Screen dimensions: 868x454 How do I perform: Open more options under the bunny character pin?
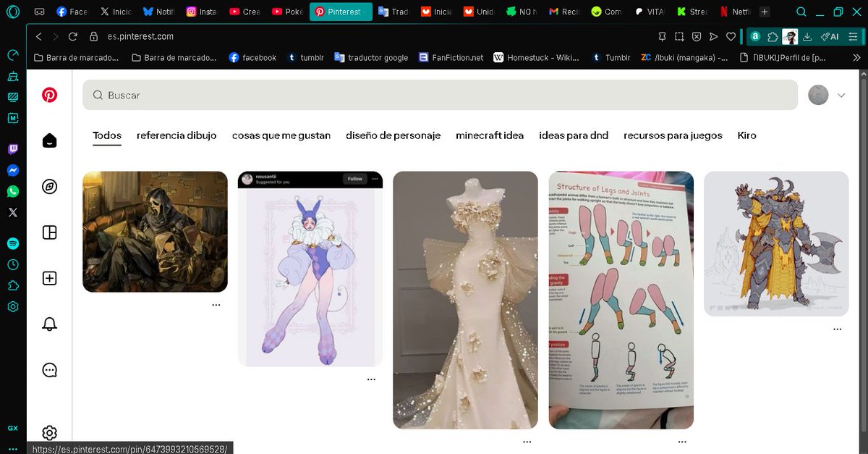(x=371, y=379)
